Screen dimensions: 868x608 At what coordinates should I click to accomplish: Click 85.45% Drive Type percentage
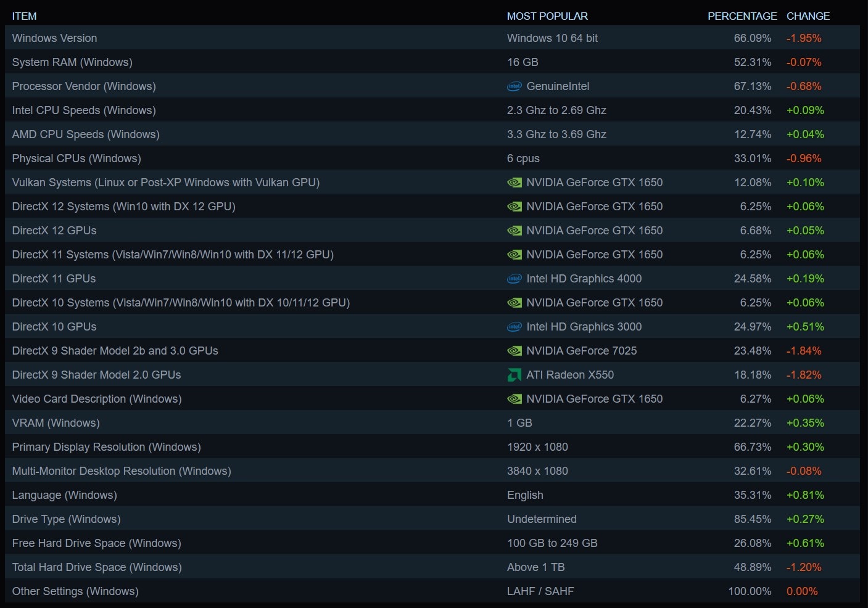click(x=753, y=519)
